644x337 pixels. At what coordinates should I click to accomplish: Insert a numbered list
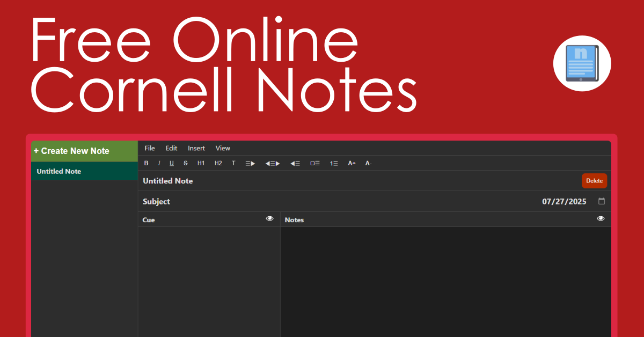[x=333, y=163]
